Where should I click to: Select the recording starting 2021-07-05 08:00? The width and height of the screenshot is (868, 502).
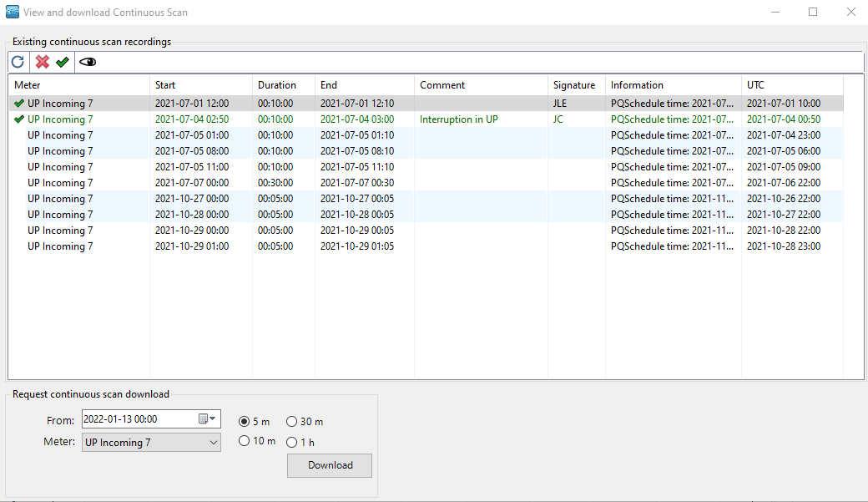[426, 150]
